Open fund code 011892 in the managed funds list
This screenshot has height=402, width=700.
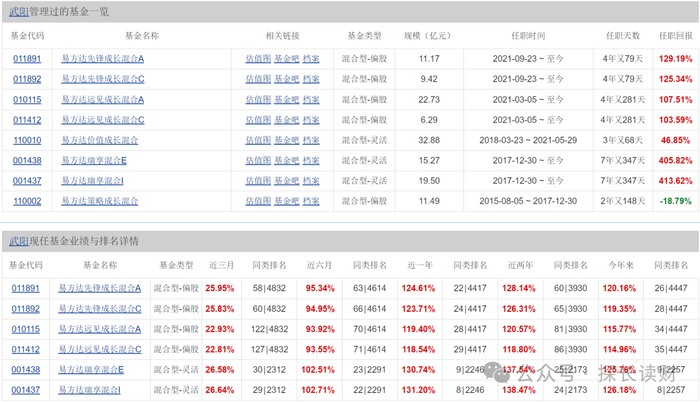[x=27, y=79]
